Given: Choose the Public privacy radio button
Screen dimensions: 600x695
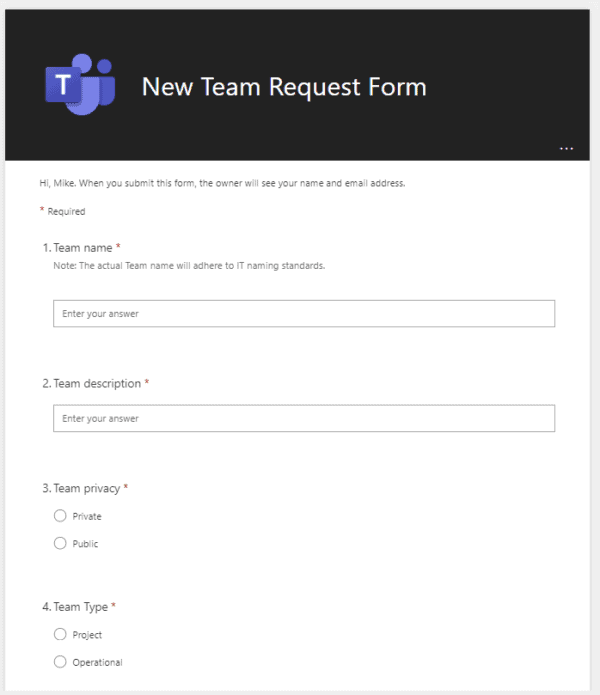Looking at the screenshot, I should (x=60, y=544).
